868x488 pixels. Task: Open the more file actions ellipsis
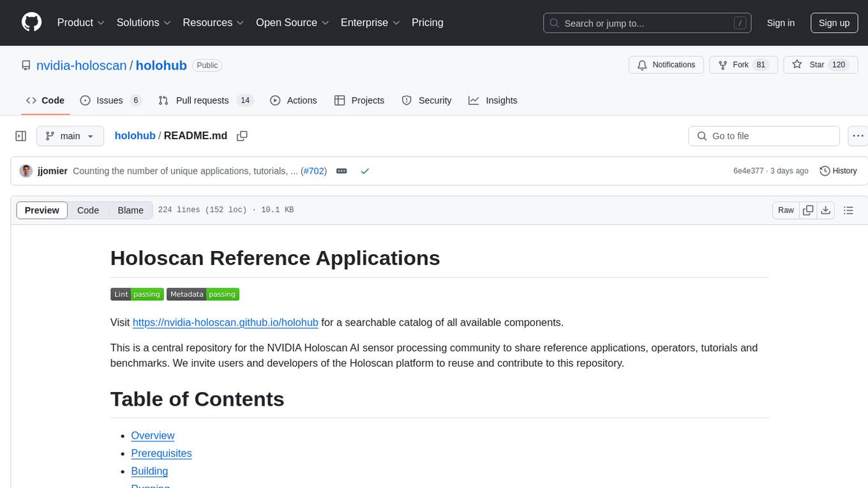[x=858, y=136]
